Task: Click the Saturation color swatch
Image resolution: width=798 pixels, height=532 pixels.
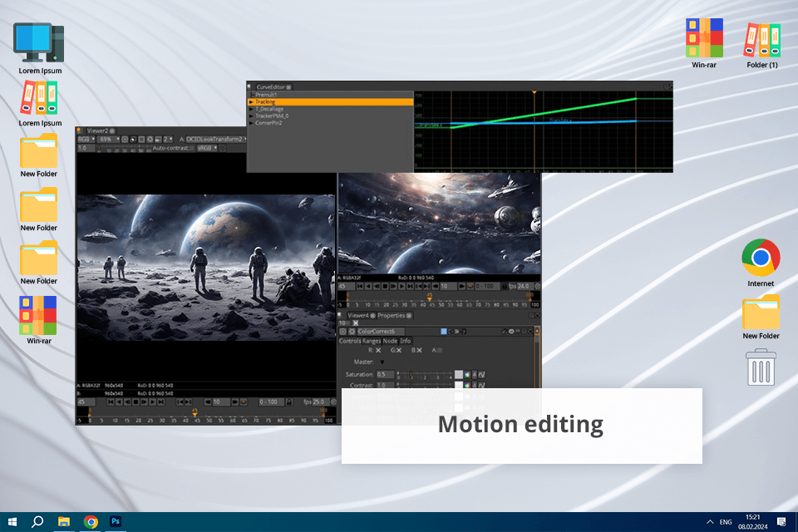Action: pyautogui.click(x=459, y=374)
